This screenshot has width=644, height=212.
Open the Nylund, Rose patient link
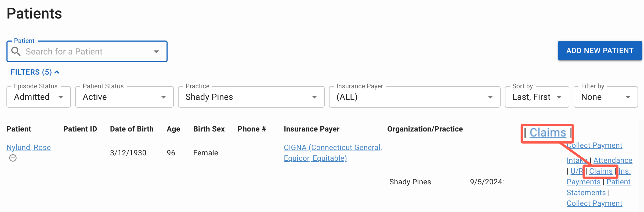[x=28, y=147]
